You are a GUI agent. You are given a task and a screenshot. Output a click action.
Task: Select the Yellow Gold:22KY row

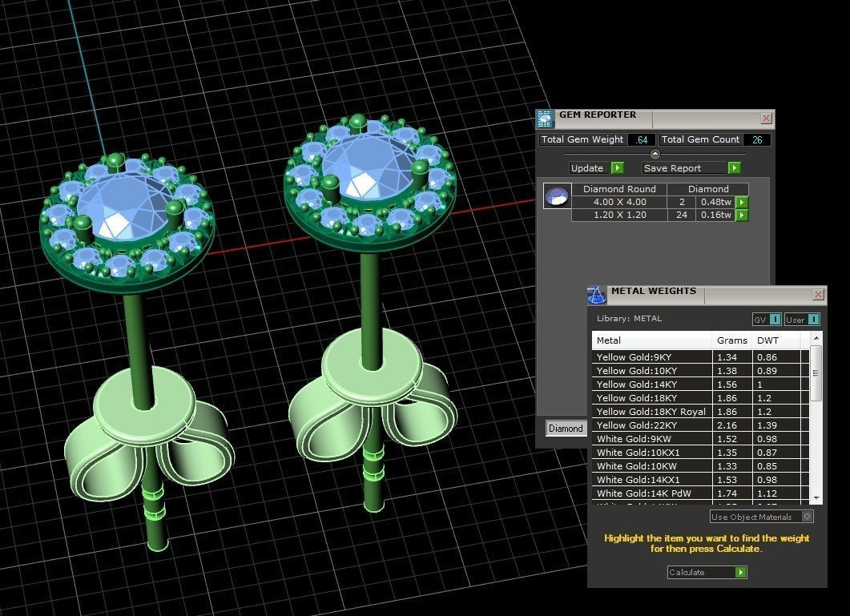tap(701, 425)
